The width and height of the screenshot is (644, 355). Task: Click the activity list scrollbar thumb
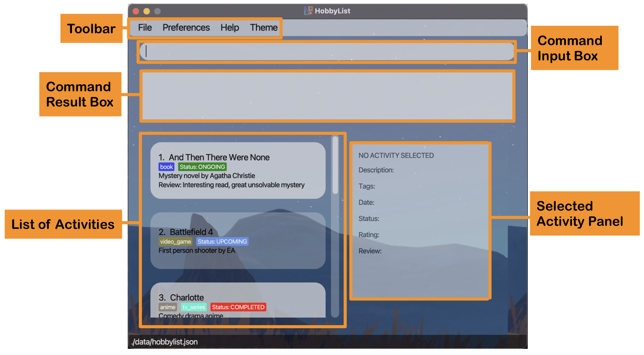tap(335, 165)
